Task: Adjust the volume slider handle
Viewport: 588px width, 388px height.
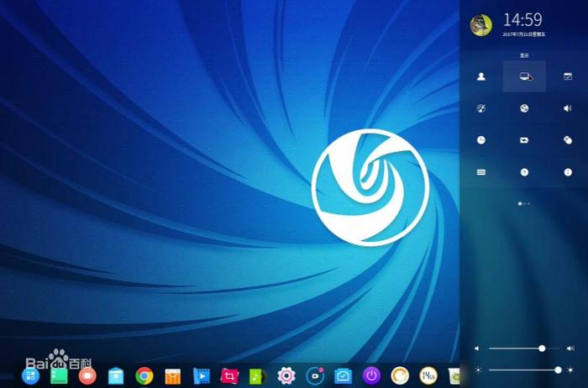Action: coord(542,349)
